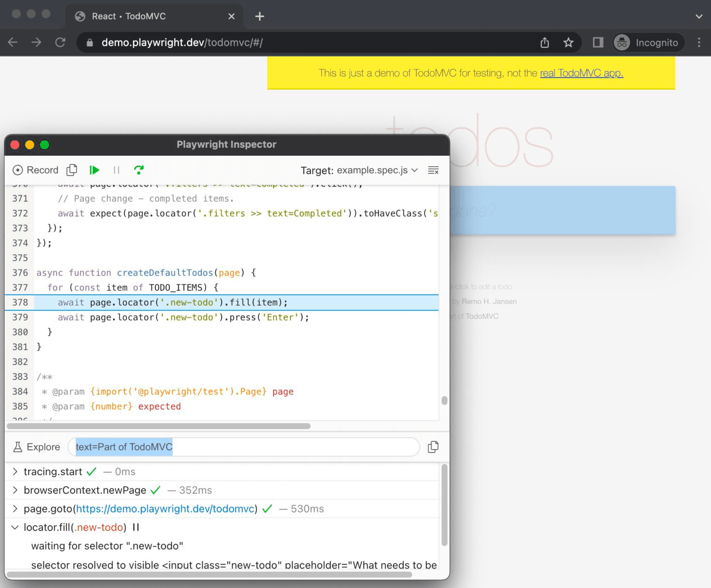The width and height of the screenshot is (711, 588).
Task: Bookmark the page with star icon
Action: (568, 43)
